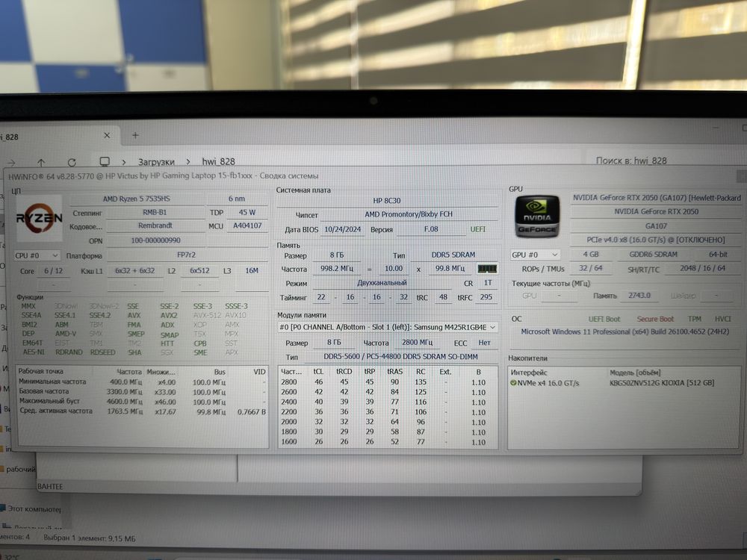Click the 'DDR5 SDRAM' memory type value
Viewport: 747px width, 560px height.
click(x=453, y=255)
